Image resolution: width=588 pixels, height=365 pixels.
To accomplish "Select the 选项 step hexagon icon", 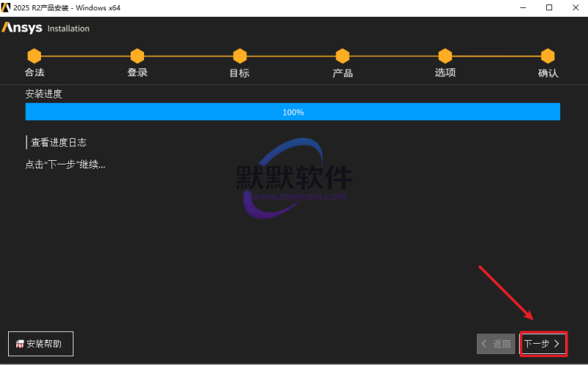I will (445, 56).
